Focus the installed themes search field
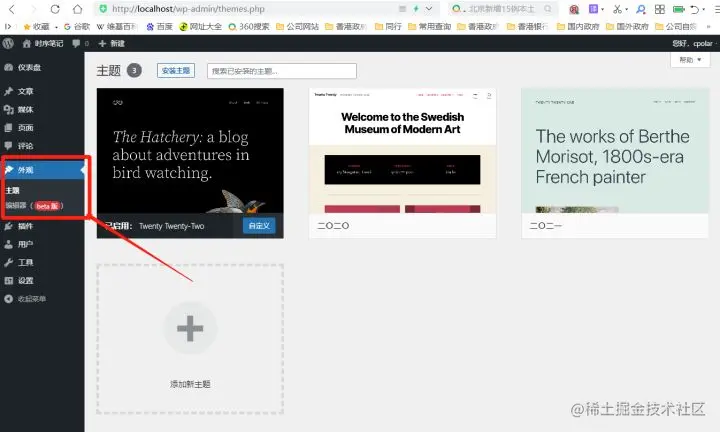The height and width of the screenshot is (432, 720). pos(281,71)
